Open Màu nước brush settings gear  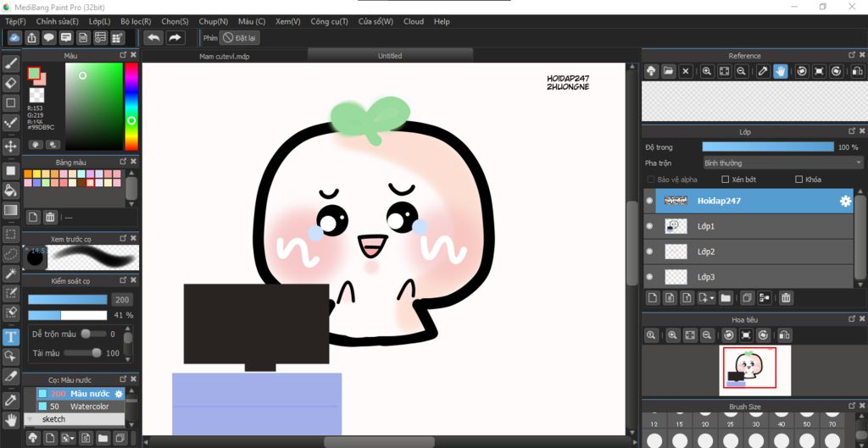tap(119, 394)
